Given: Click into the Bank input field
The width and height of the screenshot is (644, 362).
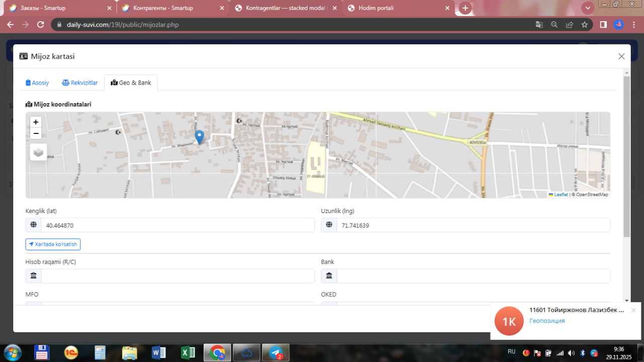Looking at the screenshot, I should click(473, 276).
